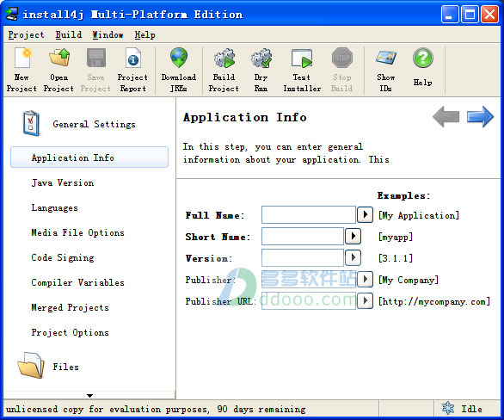
Task: Open Compiler Variables step
Action: point(77,282)
